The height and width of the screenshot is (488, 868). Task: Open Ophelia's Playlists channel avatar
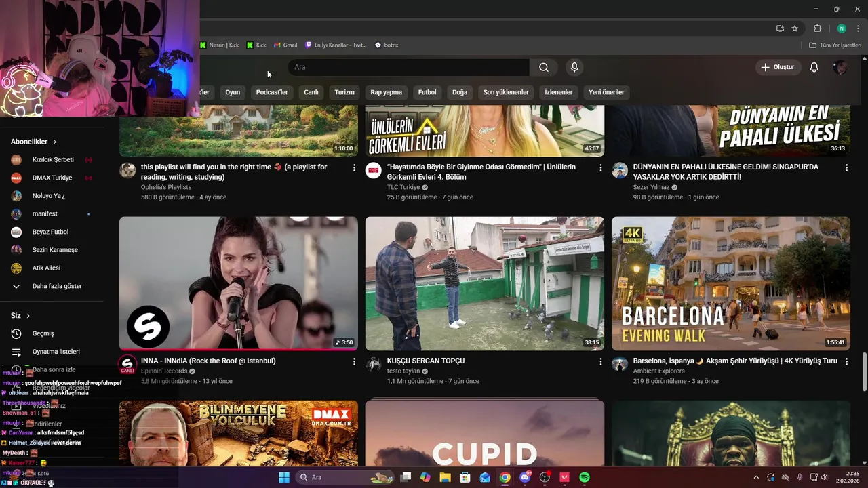pyautogui.click(x=127, y=170)
